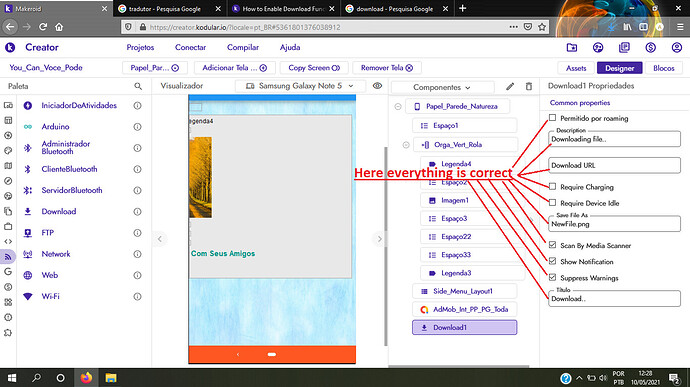
Task: Enable Require Device Idle checkbox
Action: coord(552,203)
